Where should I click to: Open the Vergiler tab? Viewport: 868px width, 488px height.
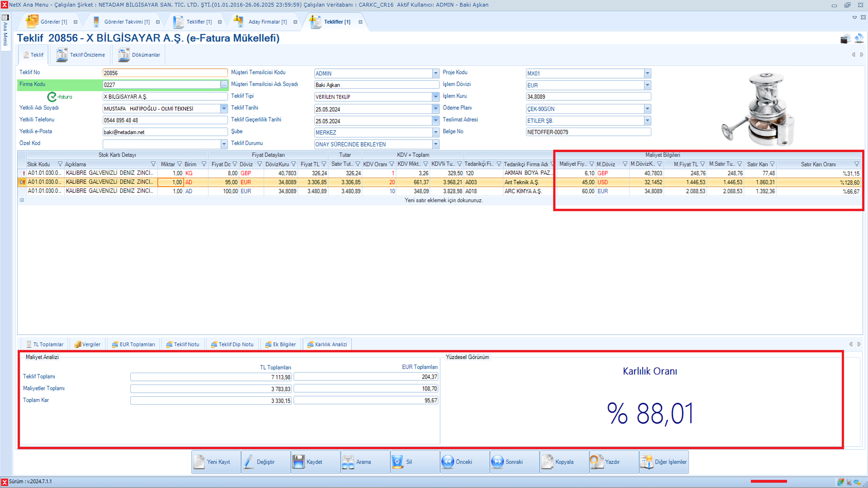tap(87, 344)
